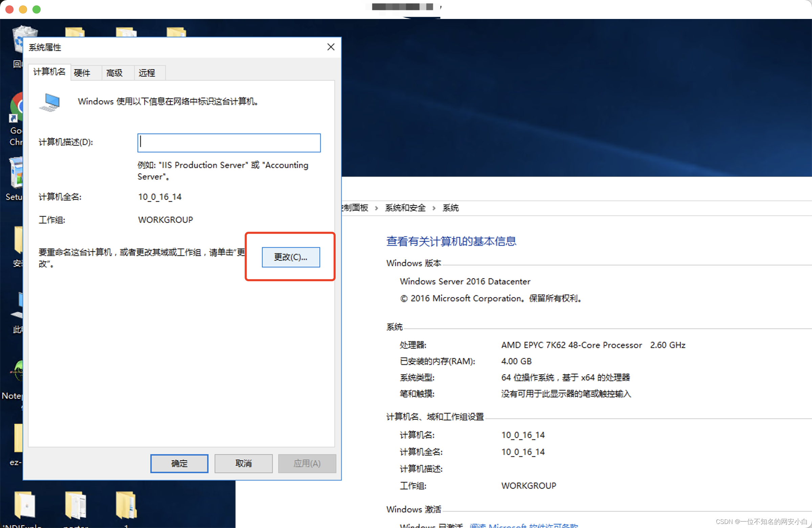Viewport: 812px width, 528px height.
Task: Open the folder named 1
Action: coord(126,505)
